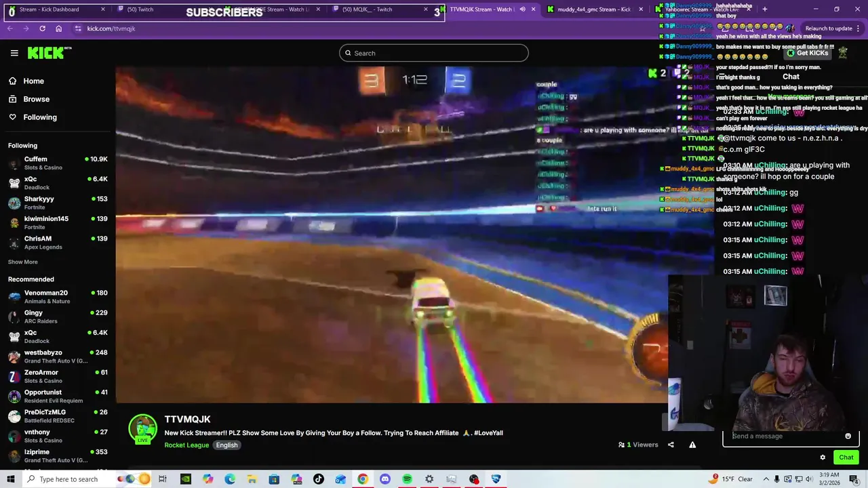Image resolution: width=868 pixels, height=488 pixels.
Task: Go forward in browser
Action: pyautogui.click(x=26, y=28)
